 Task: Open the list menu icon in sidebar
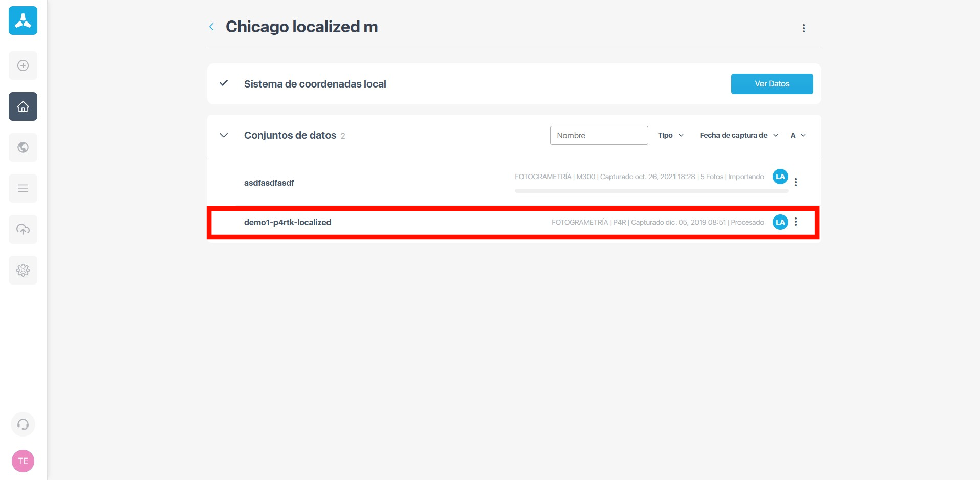(x=23, y=188)
